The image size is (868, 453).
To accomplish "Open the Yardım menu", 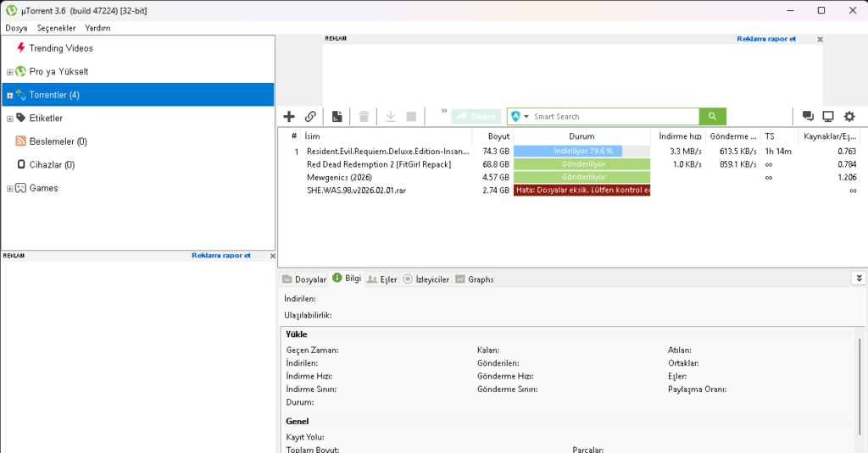I will click(x=97, y=28).
